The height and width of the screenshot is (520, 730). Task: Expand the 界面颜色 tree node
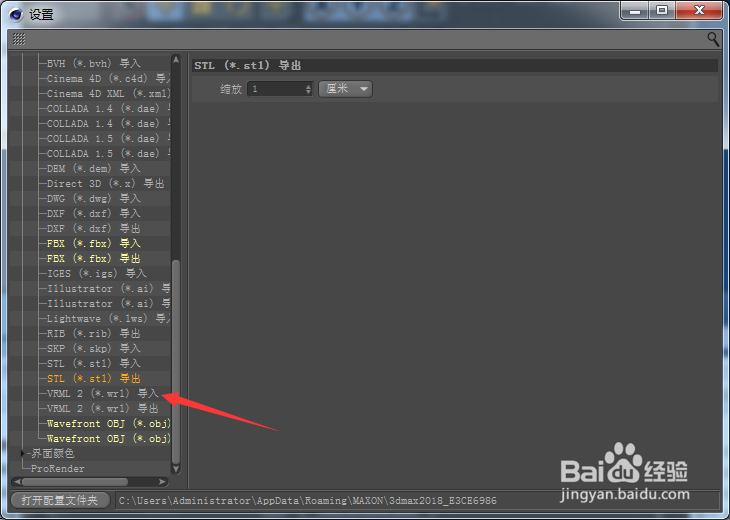(x=22, y=453)
